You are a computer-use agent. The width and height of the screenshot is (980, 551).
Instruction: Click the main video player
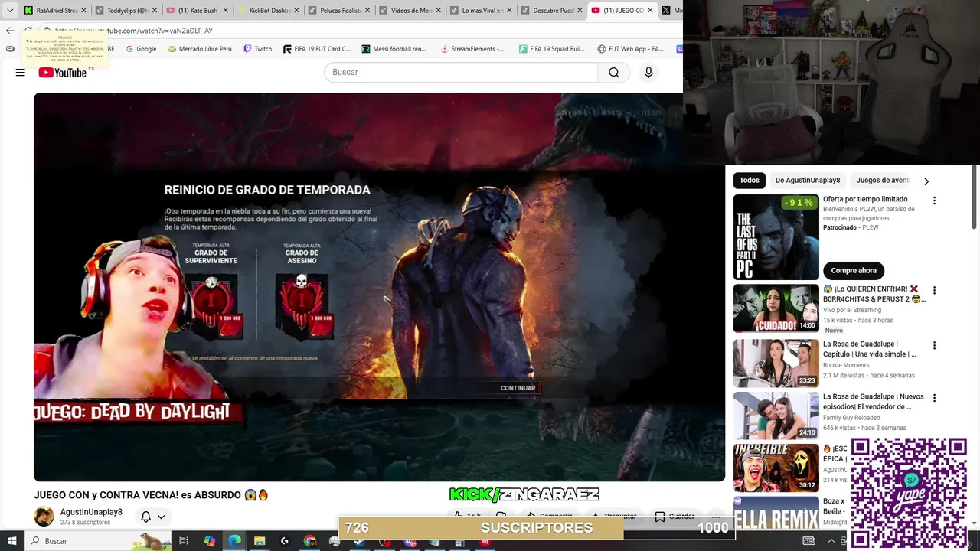click(379, 287)
